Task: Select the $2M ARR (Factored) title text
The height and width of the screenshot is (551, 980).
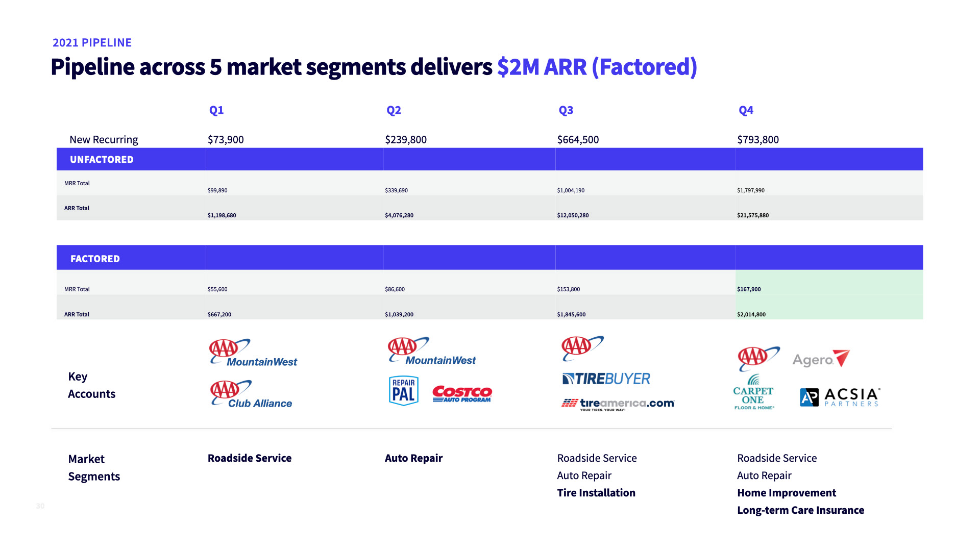Action: 597,67
